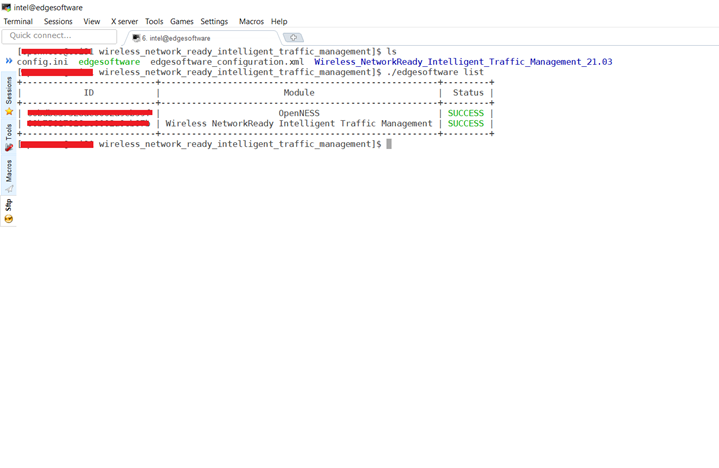
Task: Click the ID column header
Action: click(89, 93)
